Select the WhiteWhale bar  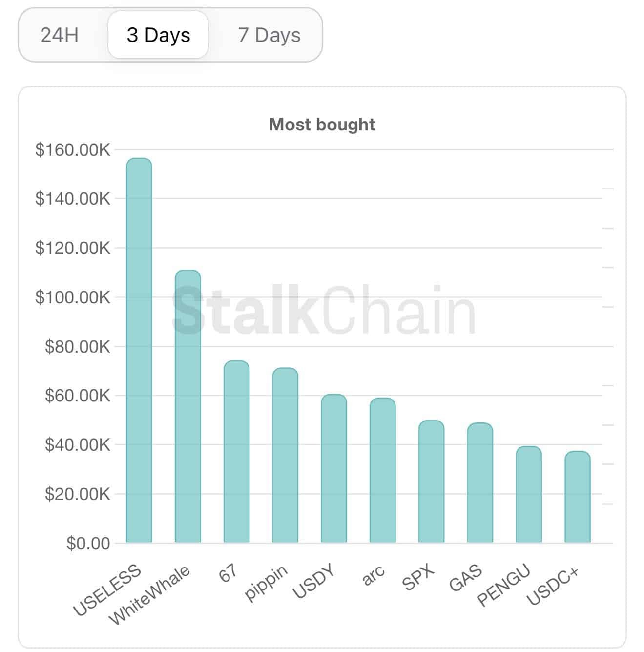188,406
